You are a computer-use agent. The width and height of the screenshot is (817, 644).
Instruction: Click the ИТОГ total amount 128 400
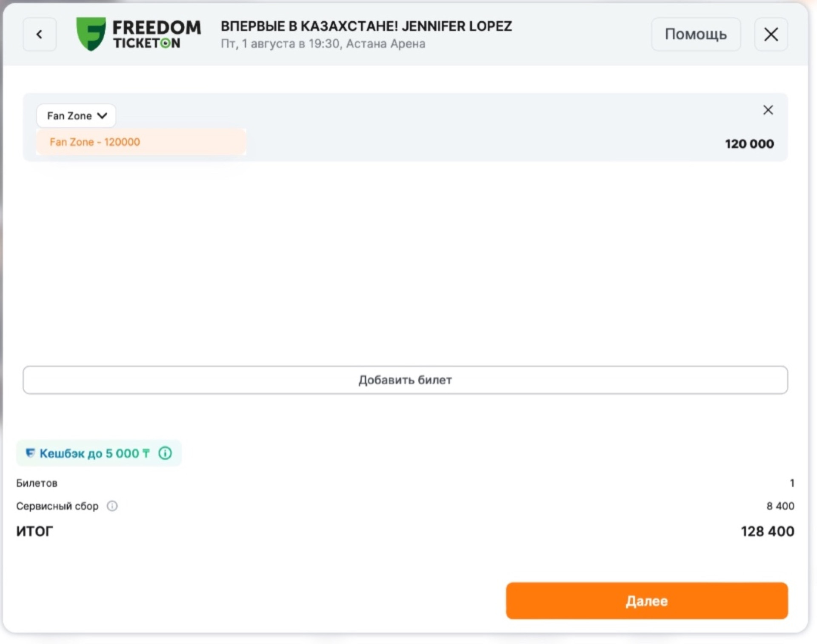pos(767,531)
